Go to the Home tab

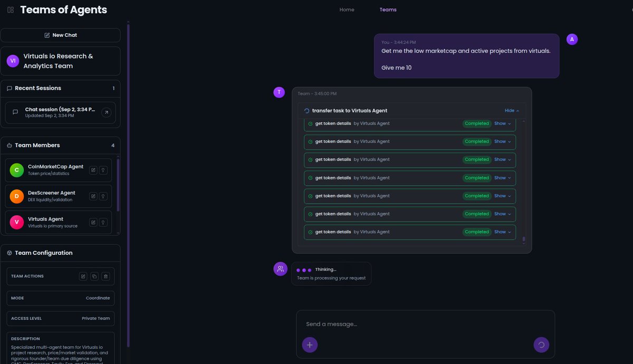[347, 9]
